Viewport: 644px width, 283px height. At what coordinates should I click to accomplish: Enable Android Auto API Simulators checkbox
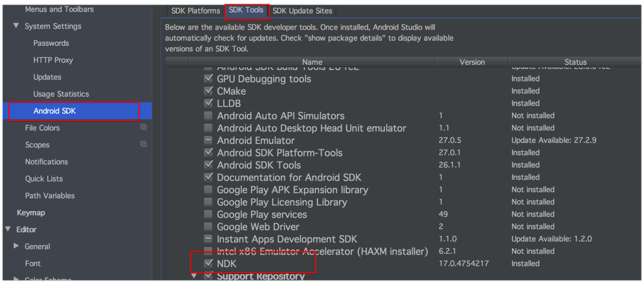[208, 116]
